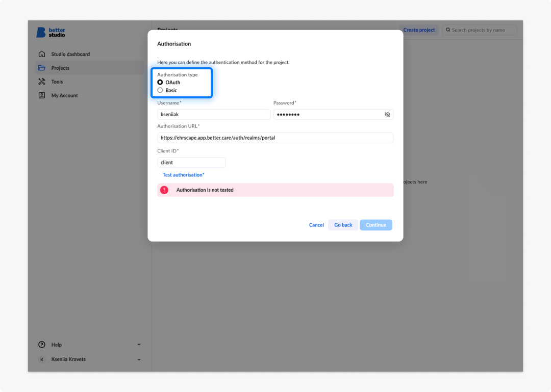Open the Help sidebar item
Viewport: 551px width, 392px height.
pyautogui.click(x=90, y=345)
